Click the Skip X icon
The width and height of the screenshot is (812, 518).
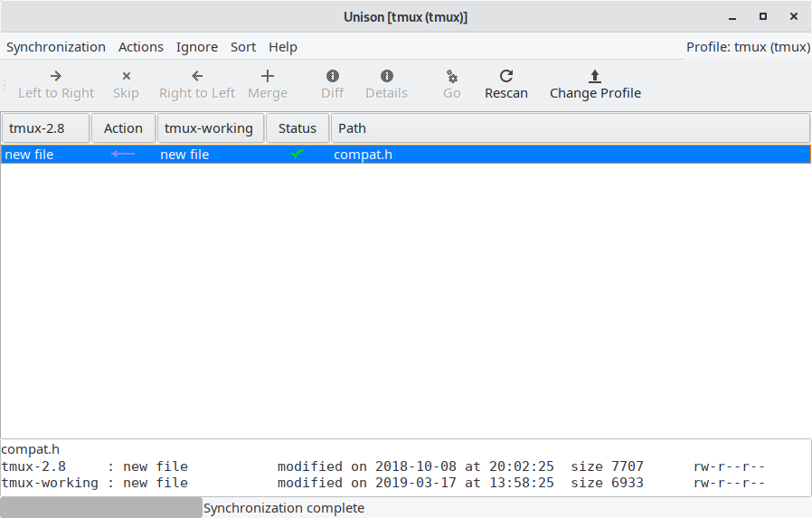126,76
